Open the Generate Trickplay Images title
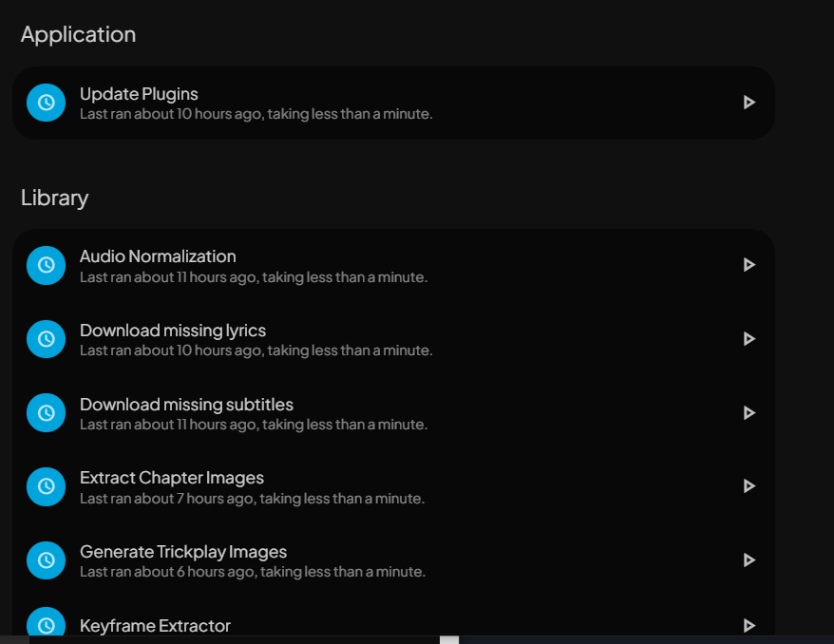The height and width of the screenshot is (644, 834). click(182, 552)
